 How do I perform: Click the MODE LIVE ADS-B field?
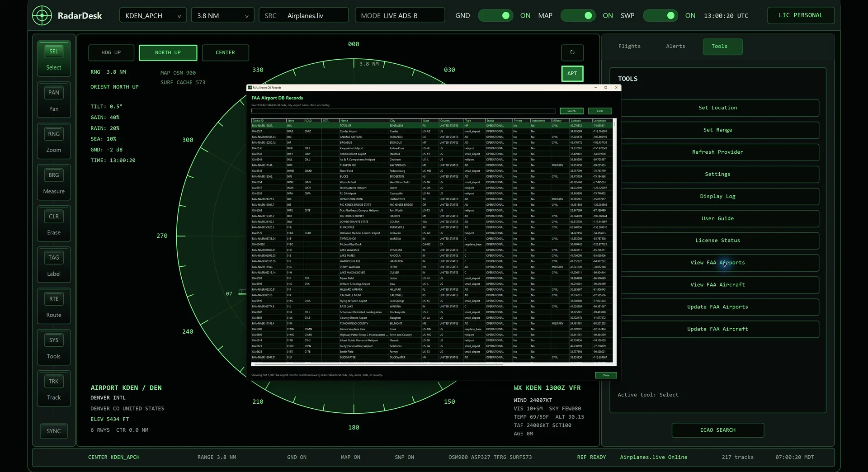point(400,15)
